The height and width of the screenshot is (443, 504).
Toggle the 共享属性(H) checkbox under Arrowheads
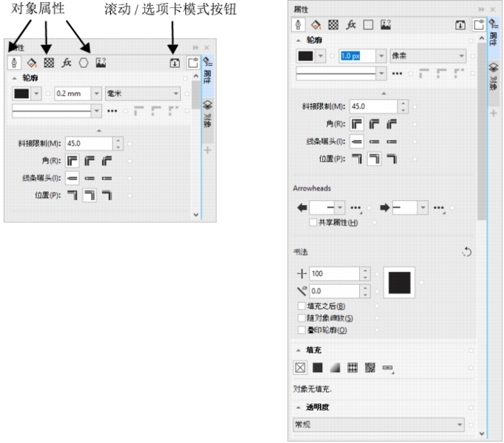tap(314, 222)
